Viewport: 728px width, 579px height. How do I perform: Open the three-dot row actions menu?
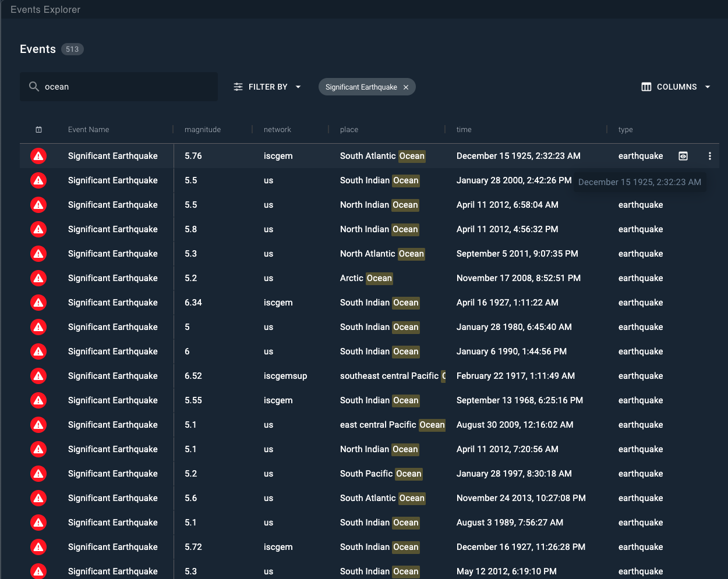[709, 156]
